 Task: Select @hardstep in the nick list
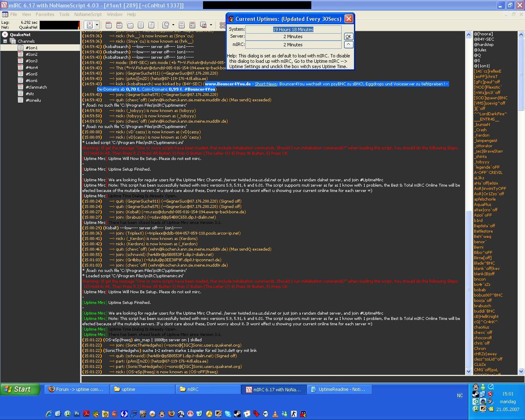pyautogui.click(x=484, y=44)
